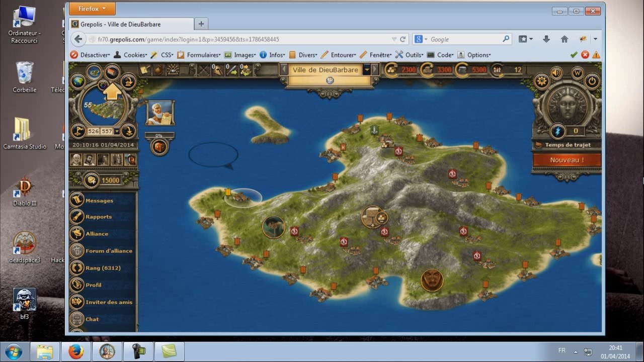Click the browser downloads arrow icon
Screen dimensions: 644x362
[x=546, y=39]
